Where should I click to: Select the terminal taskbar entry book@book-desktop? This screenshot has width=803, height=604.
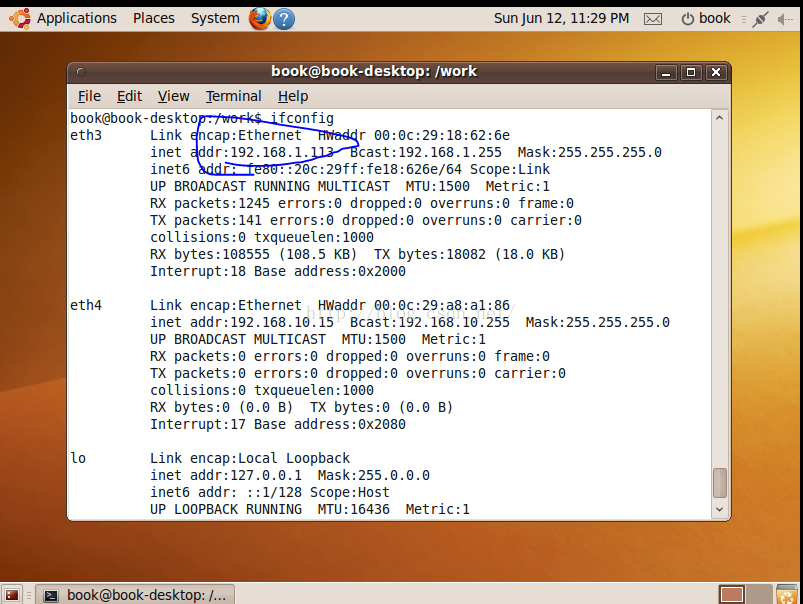click(x=135, y=595)
